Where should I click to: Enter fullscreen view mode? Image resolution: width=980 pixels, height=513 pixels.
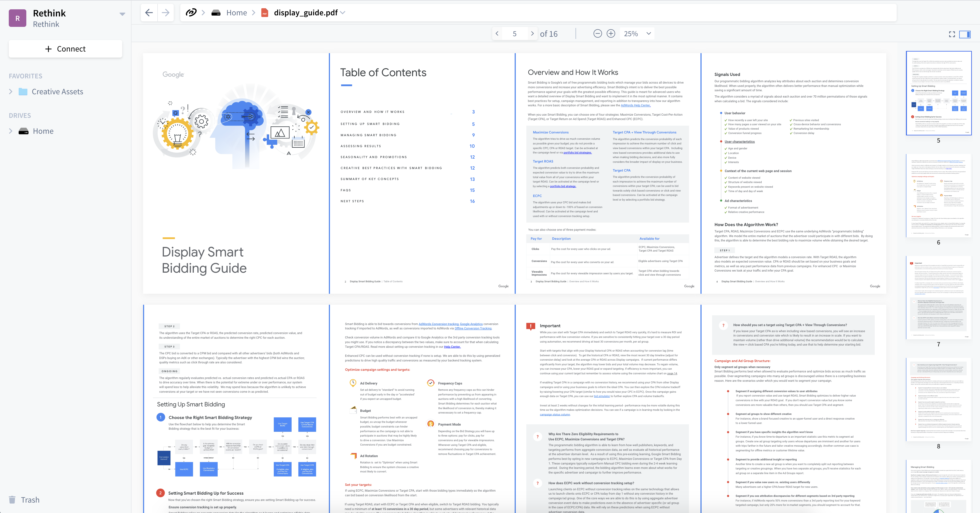[x=952, y=34]
